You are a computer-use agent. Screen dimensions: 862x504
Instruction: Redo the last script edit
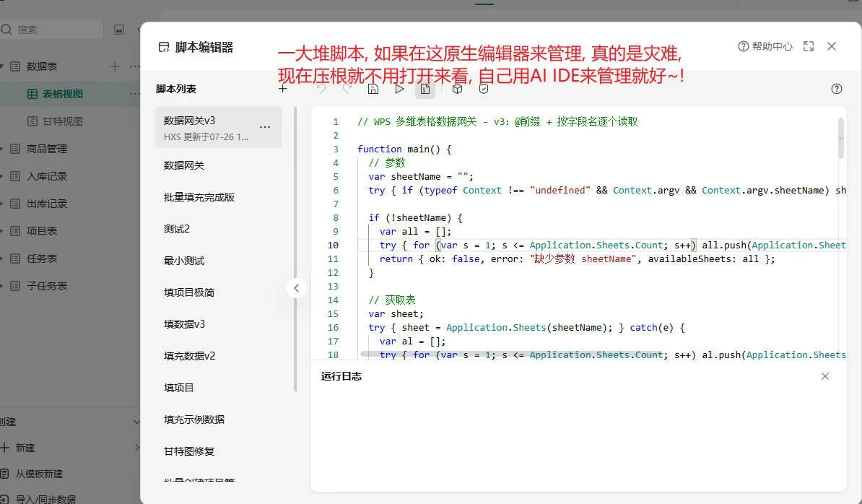coord(347,89)
